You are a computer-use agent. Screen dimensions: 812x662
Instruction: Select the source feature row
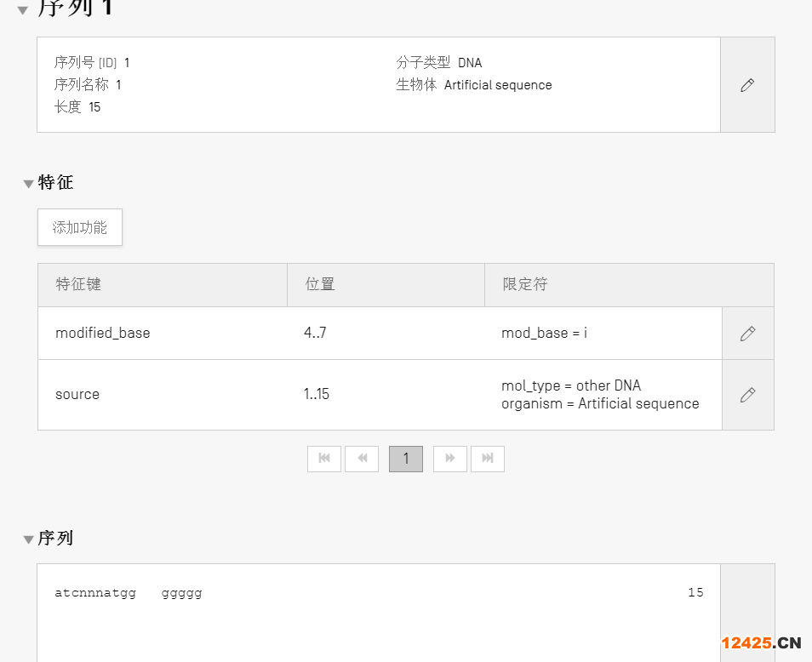point(77,395)
